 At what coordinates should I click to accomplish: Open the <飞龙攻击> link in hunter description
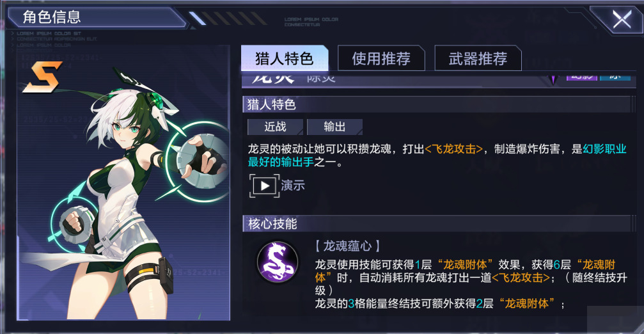pyautogui.click(x=453, y=148)
